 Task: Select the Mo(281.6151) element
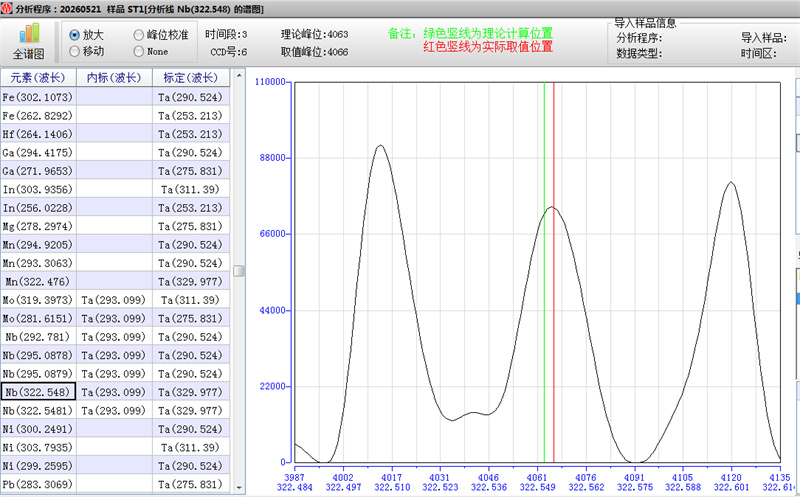[38, 318]
